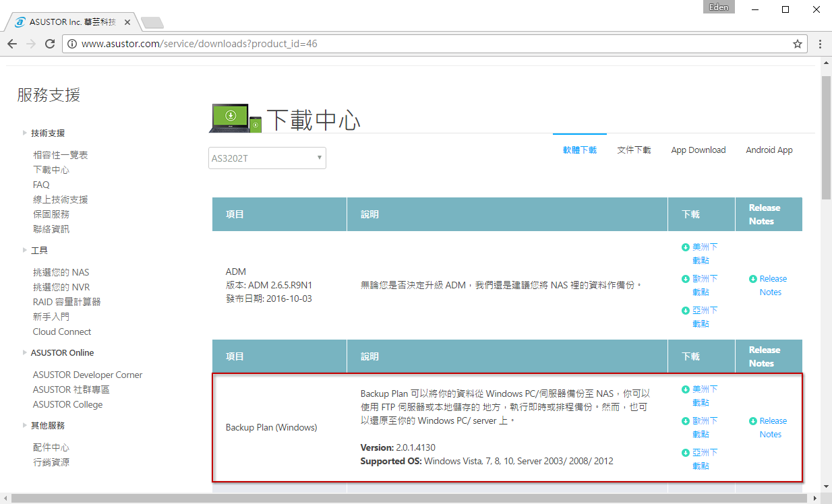Bookmark page with star icon

[x=798, y=44]
